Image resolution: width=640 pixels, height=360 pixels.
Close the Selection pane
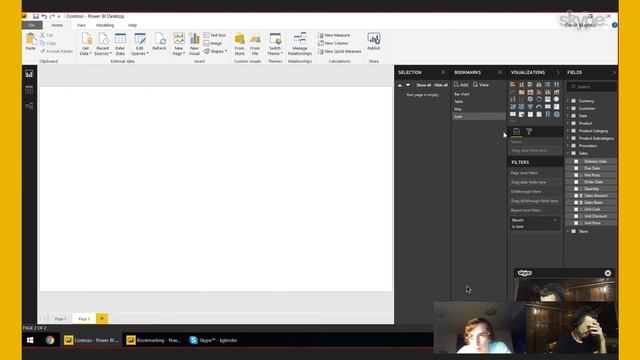[443, 72]
